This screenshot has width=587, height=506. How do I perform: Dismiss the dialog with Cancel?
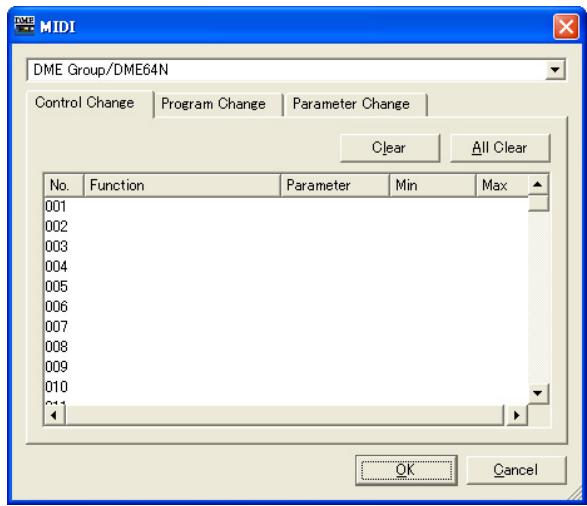tap(516, 470)
